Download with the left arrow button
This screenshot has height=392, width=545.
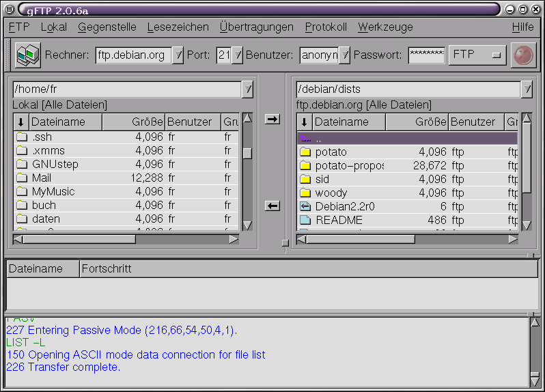(272, 206)
